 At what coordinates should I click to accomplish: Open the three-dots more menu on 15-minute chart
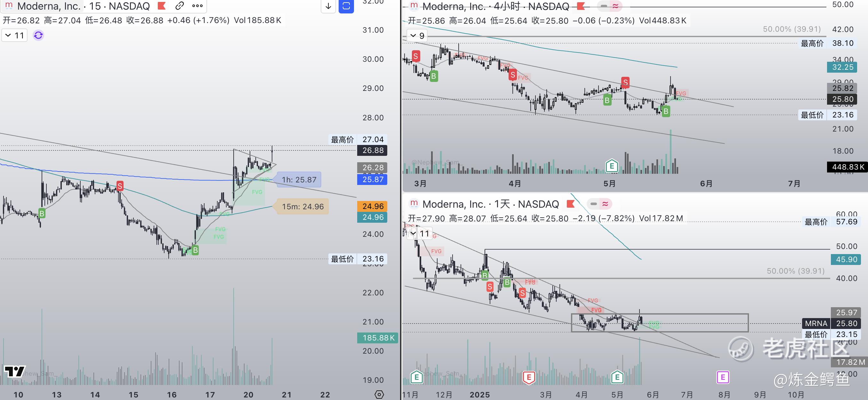tap(197, 6)
